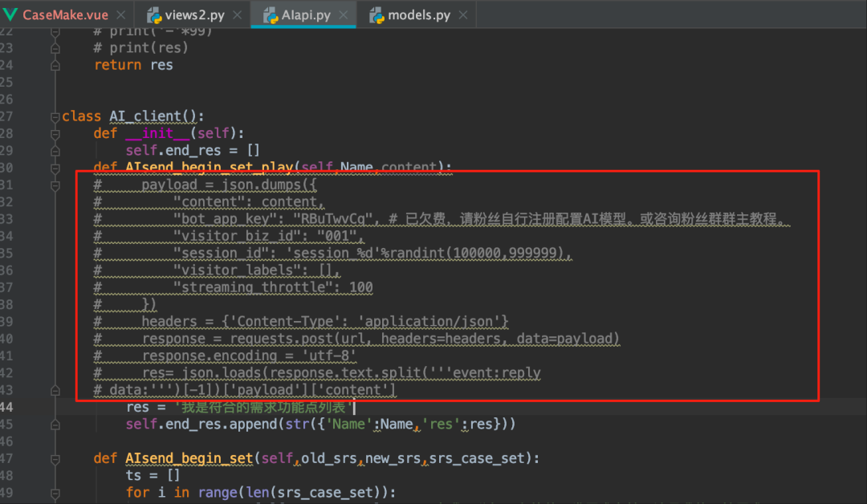
Task: Click the Python icon on views2.py tab
Action: [153, 15]
